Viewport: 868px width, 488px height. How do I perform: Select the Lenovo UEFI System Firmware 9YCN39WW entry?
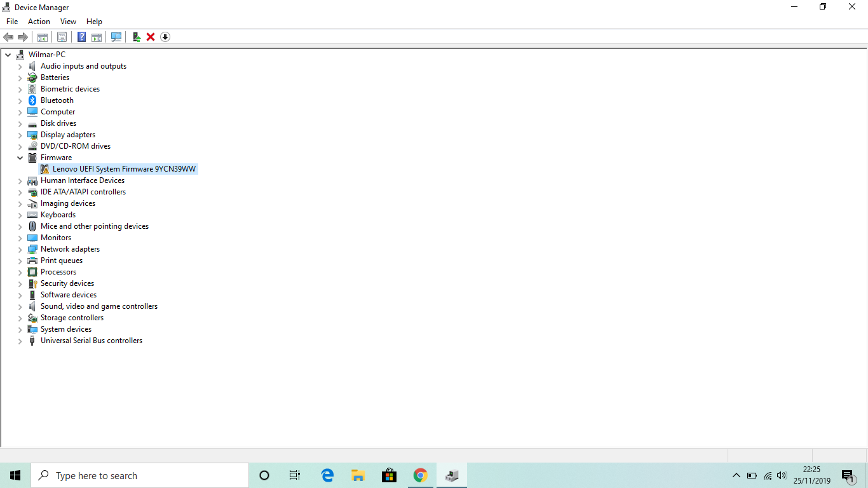coord(125,169)
